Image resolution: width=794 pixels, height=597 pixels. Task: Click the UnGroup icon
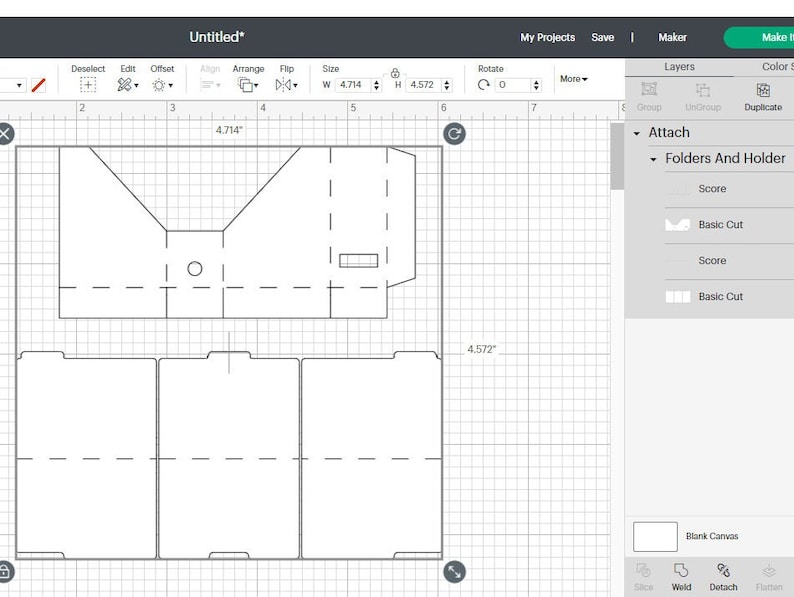click(x=703, y=90)
